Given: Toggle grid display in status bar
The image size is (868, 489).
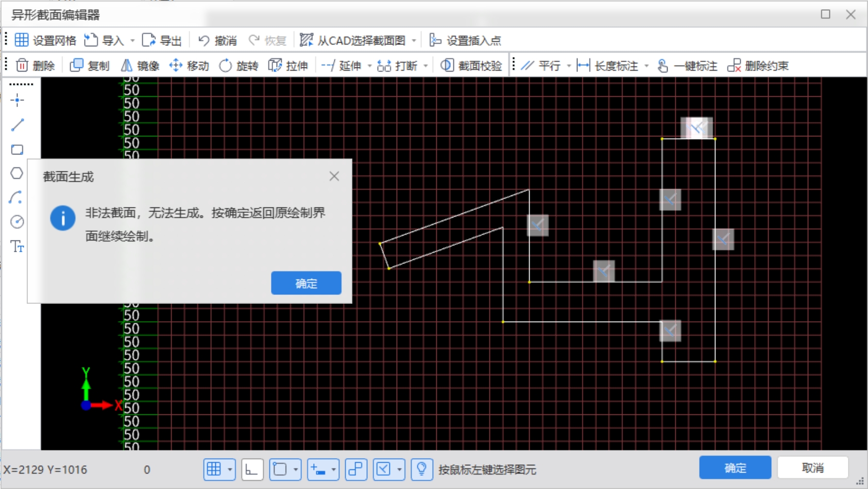Looking at the screenshot, I should [214, 469].
